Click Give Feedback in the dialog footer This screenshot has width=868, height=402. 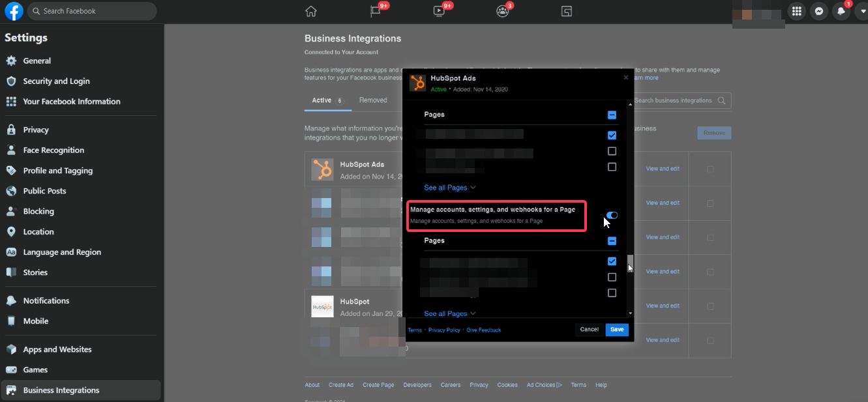[x=484, y=330]
